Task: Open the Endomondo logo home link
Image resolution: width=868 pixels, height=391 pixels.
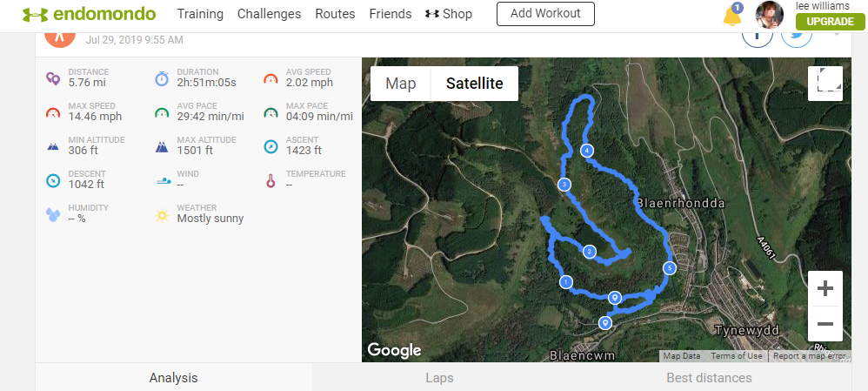Action: pos(89,14)
